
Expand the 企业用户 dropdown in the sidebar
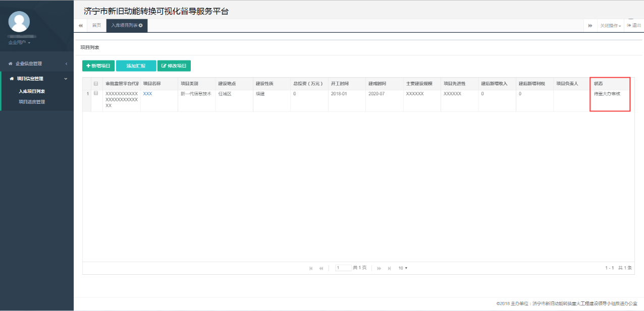tap(19, 42)
